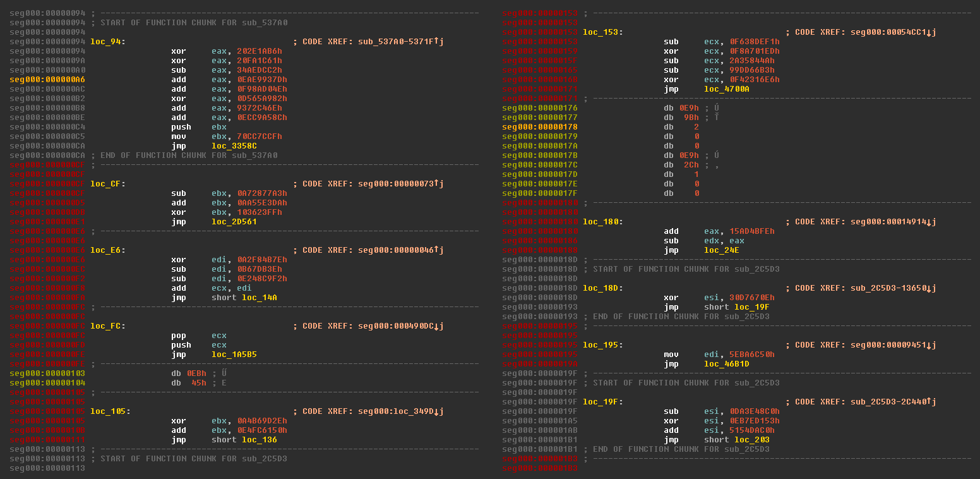Jump to loc_46B1D
Image resolution: width=980 pixels, height=479 pixels.
tap(727, 364)
